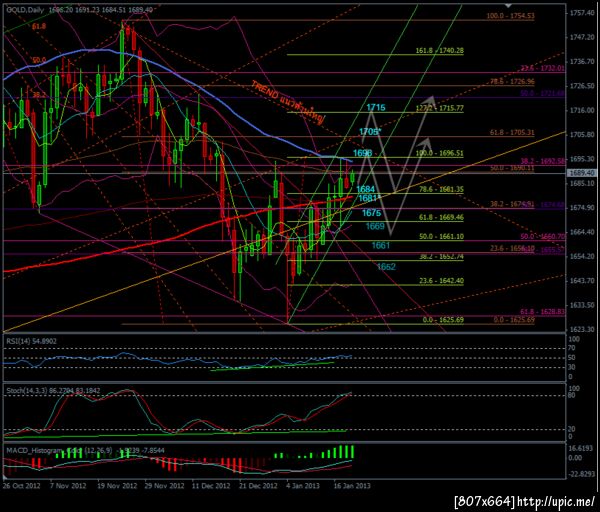Click the cyan 1715 target label

pyautogui.click(x=376, y=108)
